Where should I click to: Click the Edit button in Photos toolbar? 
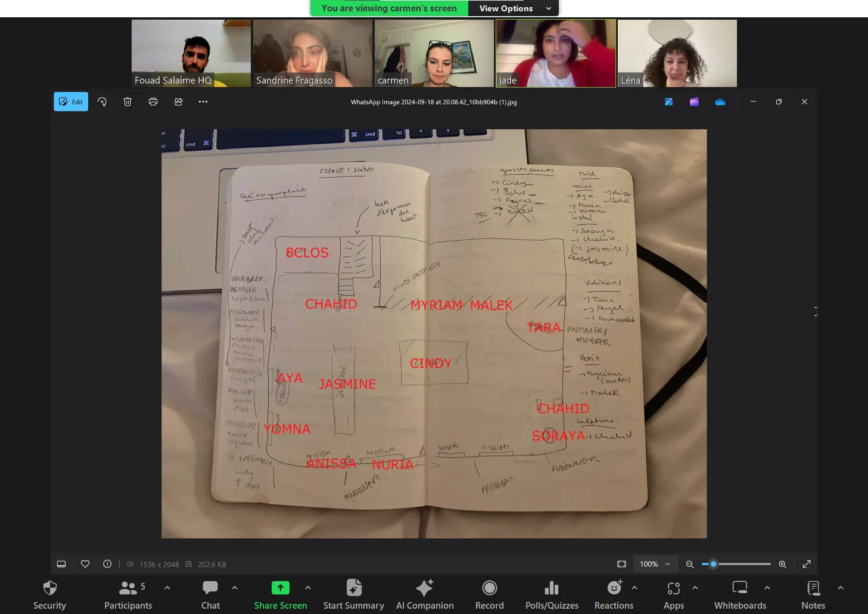coord(71,102)
